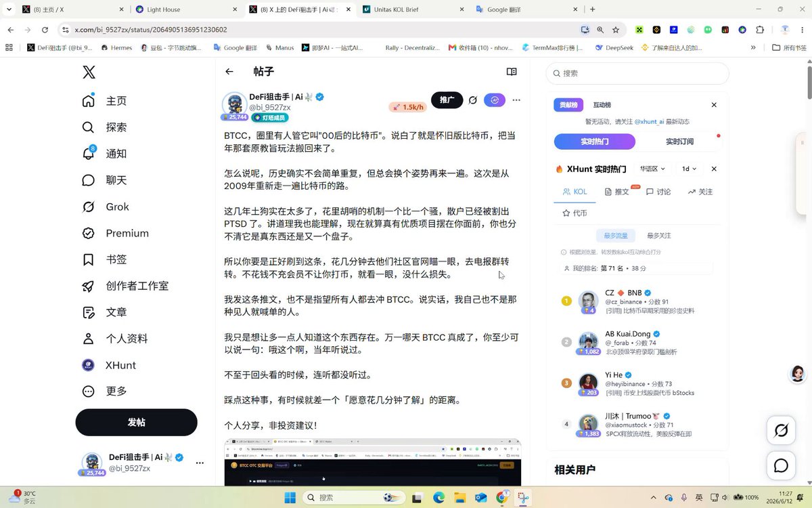The width and height of the screenshot is (812, 508).
Task: Open 更多 menu in sidebar
Action: (x=104, y=391)
